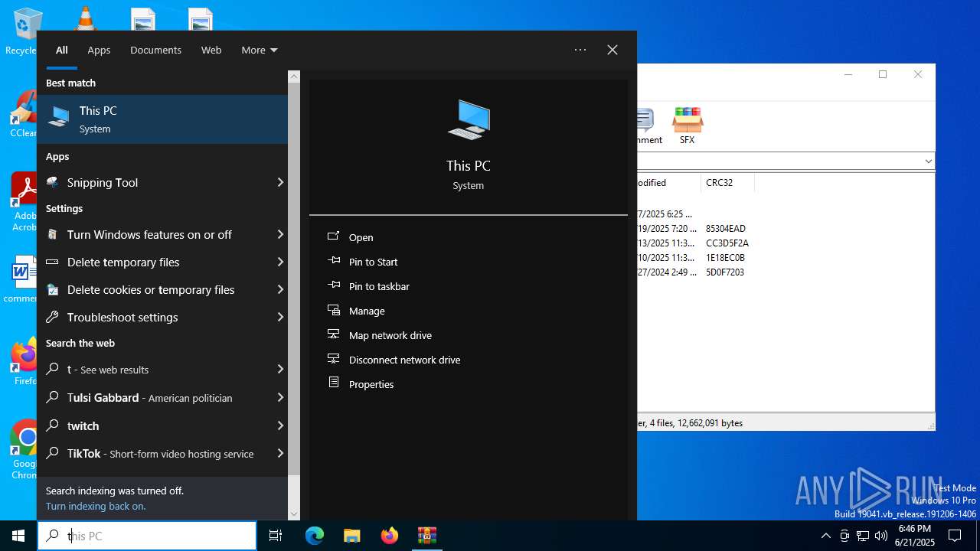Image resolution: width=980 pixels, height=551 pixels.
Task: Switch to the Web search tab
Action: (x=211, y=50)
